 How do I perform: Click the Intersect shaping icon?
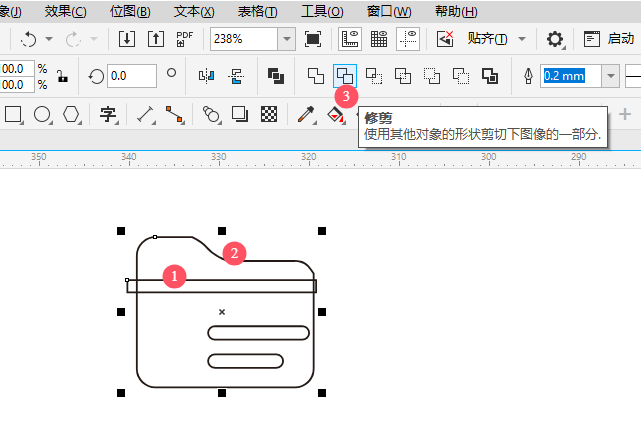click(374, 76)
